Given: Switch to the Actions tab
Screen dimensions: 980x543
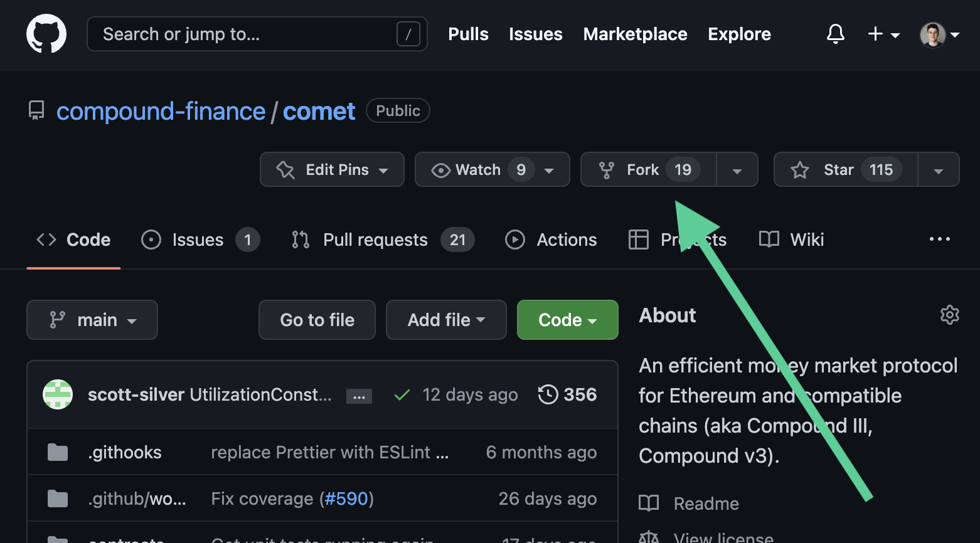Looking at the screenshot, I should 551,240.
